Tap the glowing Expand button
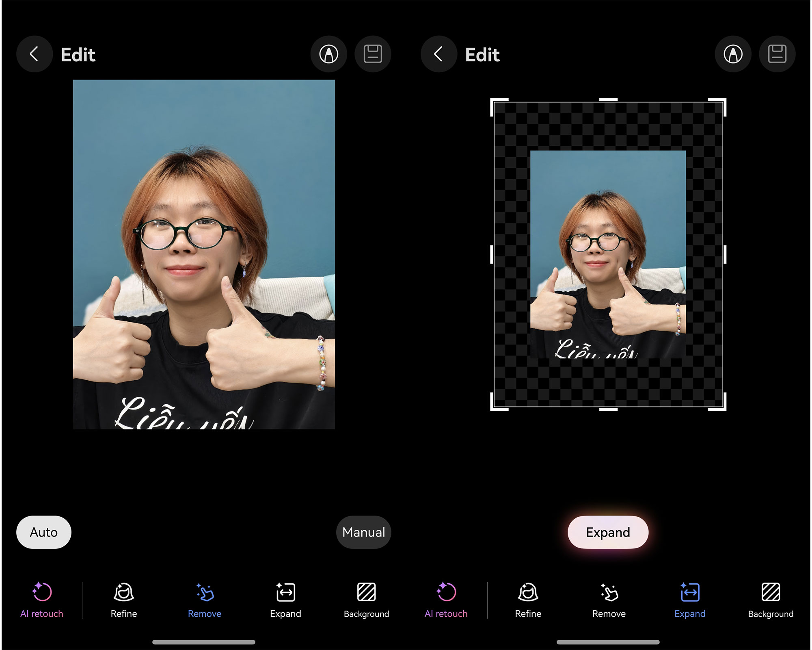Viewport: 812px width, 650px height. (x=608, y=532)
